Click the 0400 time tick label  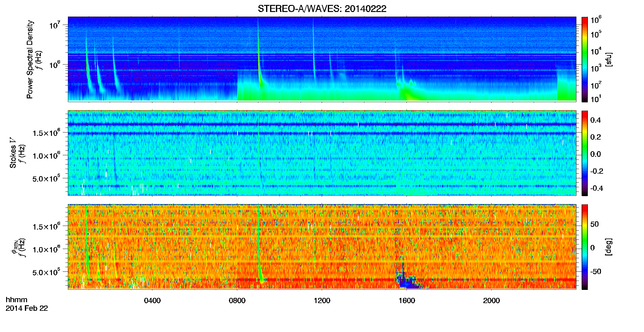click(x=152, y=301)
